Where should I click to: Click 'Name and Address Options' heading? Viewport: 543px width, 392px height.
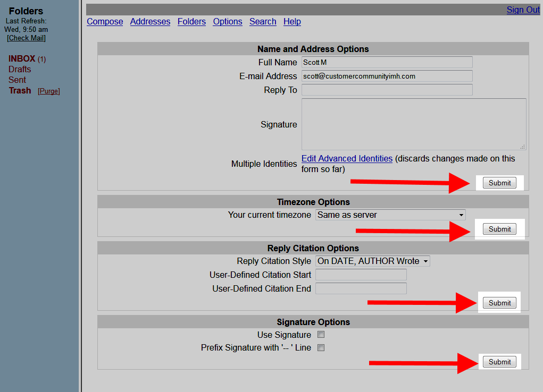tap(313, 49)
